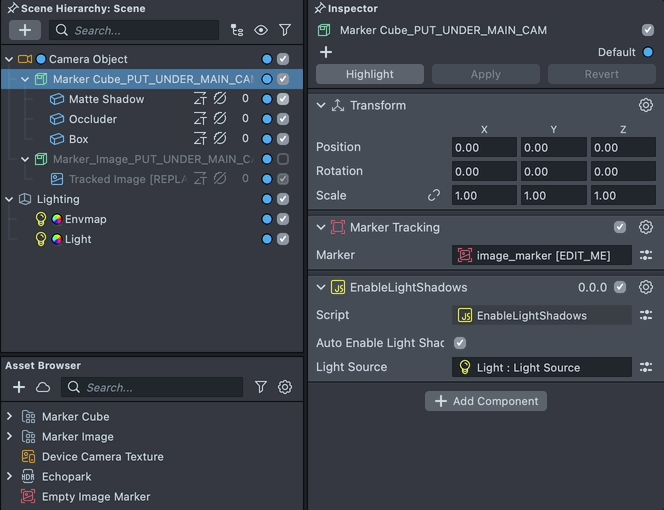664x510 pixels.
Task: Open the Transform component settings gear
Action: tap(646, 105)
